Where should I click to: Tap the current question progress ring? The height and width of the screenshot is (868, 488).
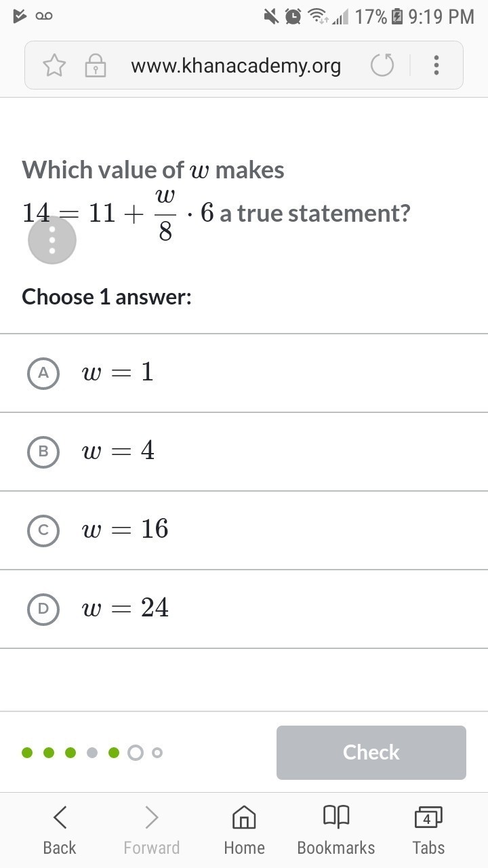(x=136, y=753)
